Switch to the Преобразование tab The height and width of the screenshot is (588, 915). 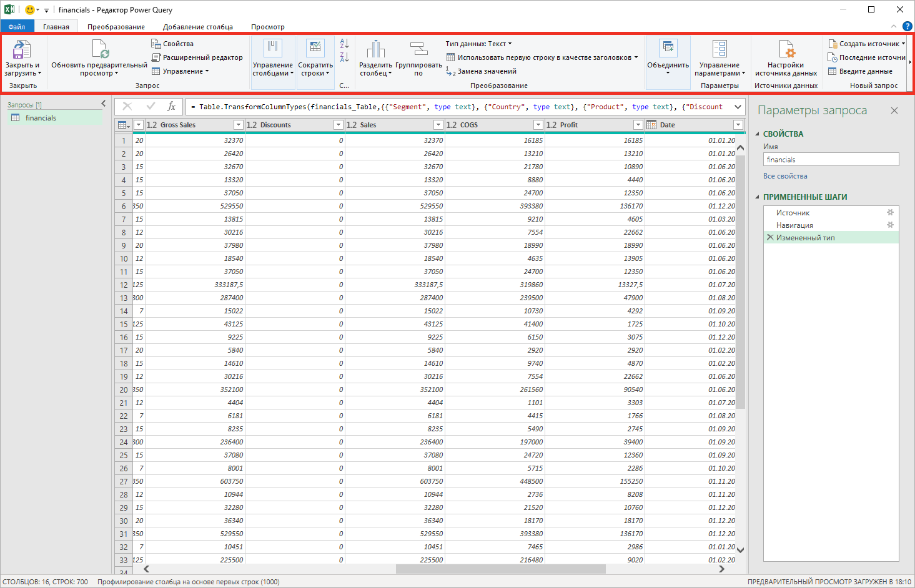(116, 27)
